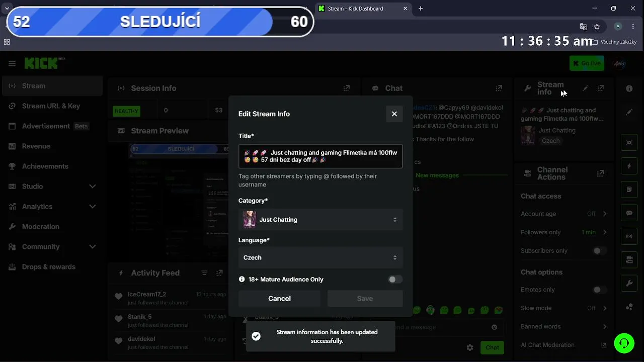Open the chat settings gear
The image size is (644, 362).
tap(470, 347)
